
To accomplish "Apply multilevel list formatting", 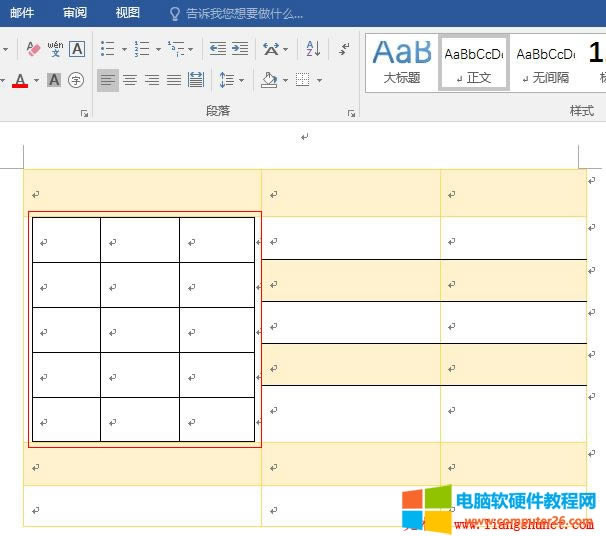I will coord(176,49).
